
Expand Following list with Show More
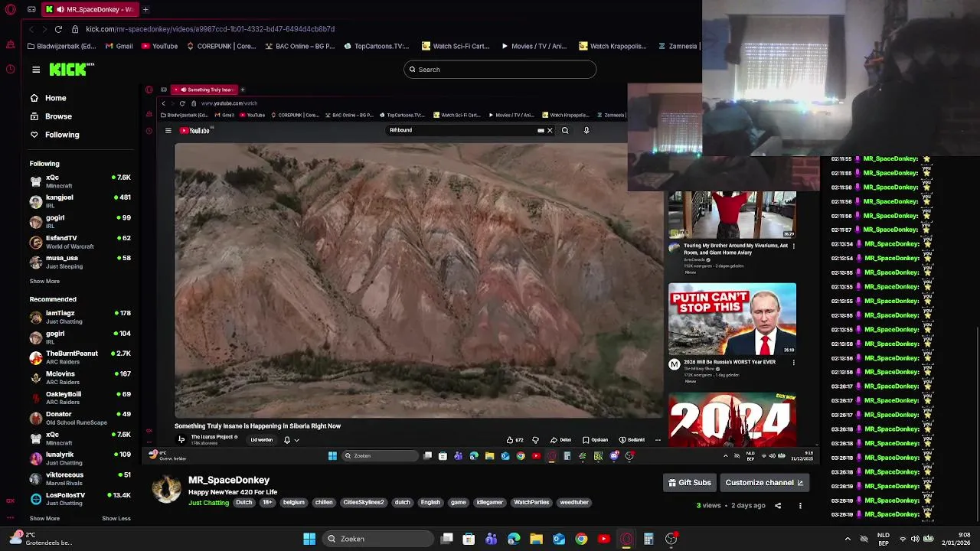[x=44, y=281]
